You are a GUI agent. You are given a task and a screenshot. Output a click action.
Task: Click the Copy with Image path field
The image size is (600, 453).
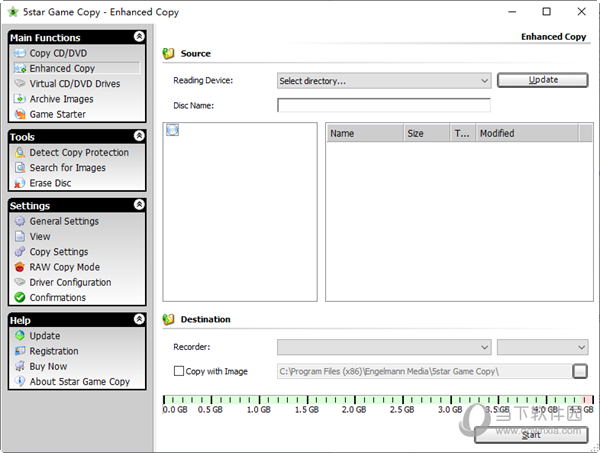point(425,371)
